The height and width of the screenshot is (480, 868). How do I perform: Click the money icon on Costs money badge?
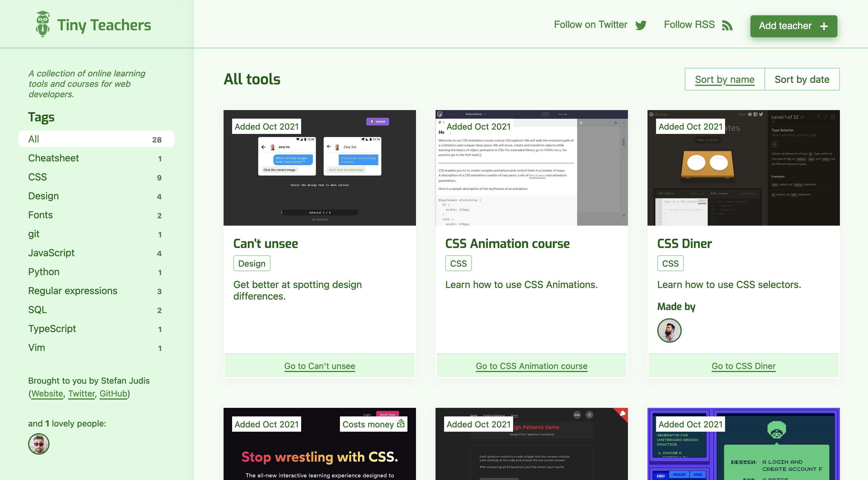[x=401, y=423]
